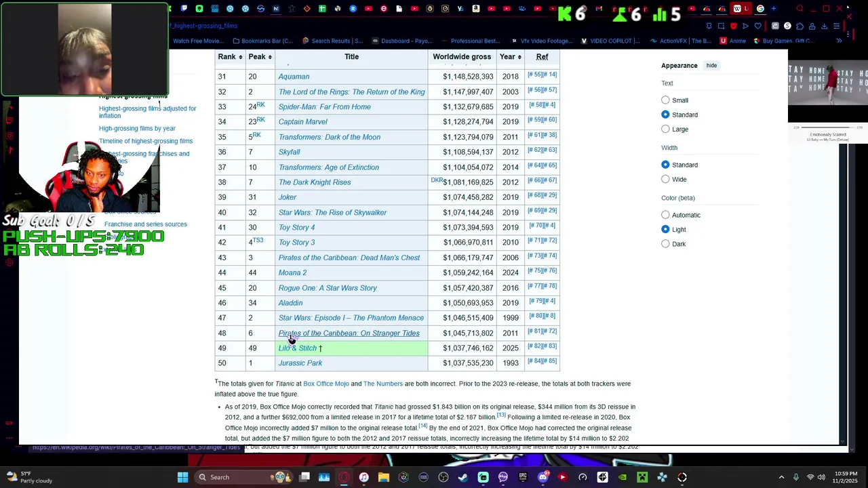Select Small text size
The width and height of the screenshot is (868, 488).
click(x=665, y=100)
